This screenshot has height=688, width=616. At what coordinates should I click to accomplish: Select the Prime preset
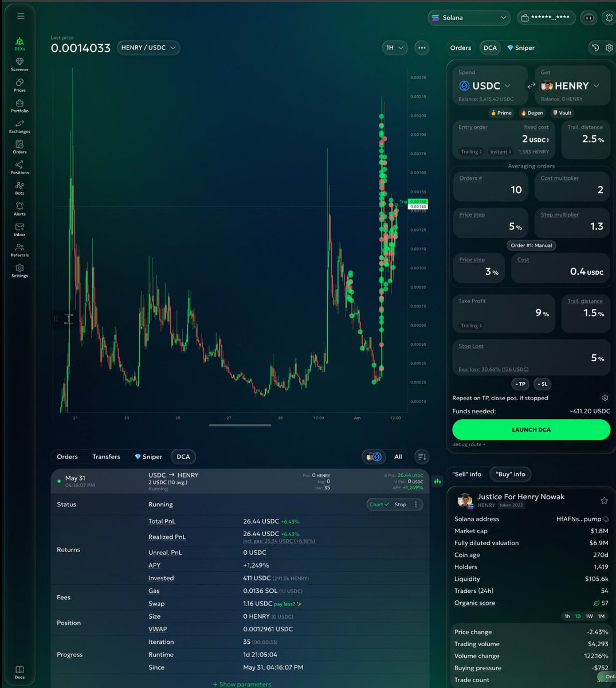pos(501,113)
